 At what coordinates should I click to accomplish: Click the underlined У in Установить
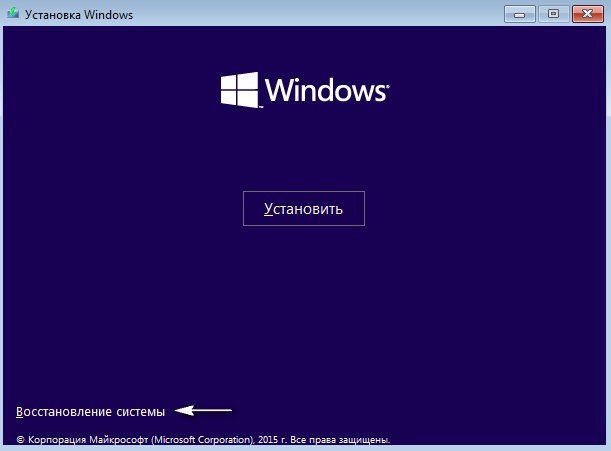(268, 209)
